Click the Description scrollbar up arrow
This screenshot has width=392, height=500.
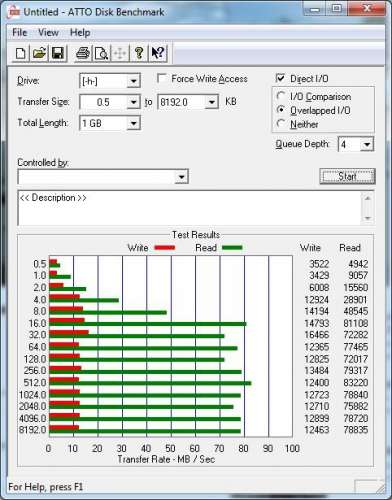(x=368, y=198)
